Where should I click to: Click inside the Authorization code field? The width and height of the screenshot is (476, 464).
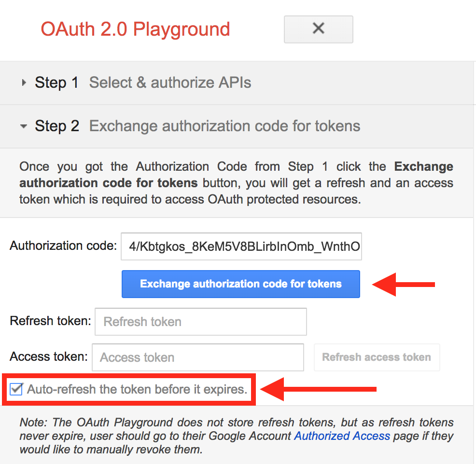coord(241,246)
